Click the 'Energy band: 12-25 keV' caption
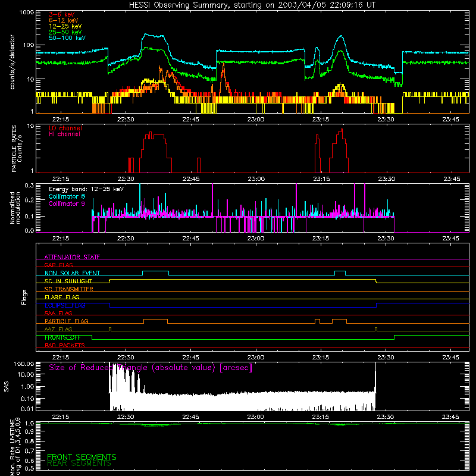Viewport: 476px width, 476px height. pyautogui.click(x=86, y=189)
